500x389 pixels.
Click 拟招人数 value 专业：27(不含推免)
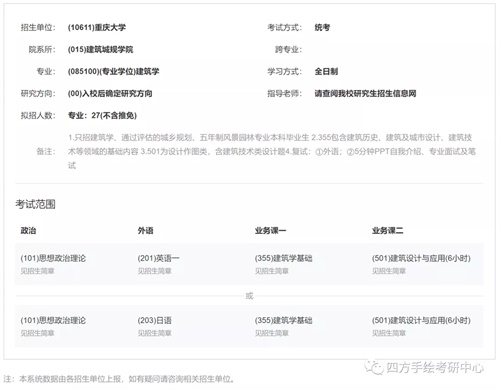102,115
